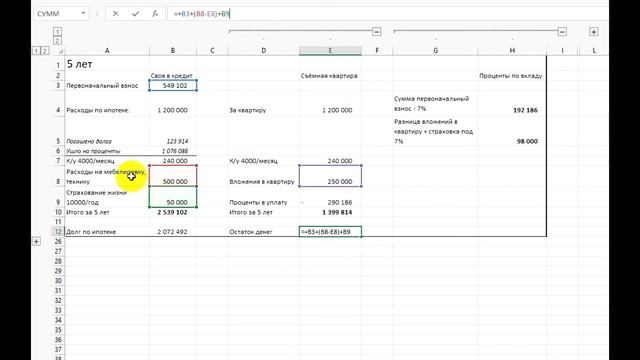This screenshot has height=360, width=640.
Task: Click 'Долг по ипотеке' label cell
Action: point(107,231)
